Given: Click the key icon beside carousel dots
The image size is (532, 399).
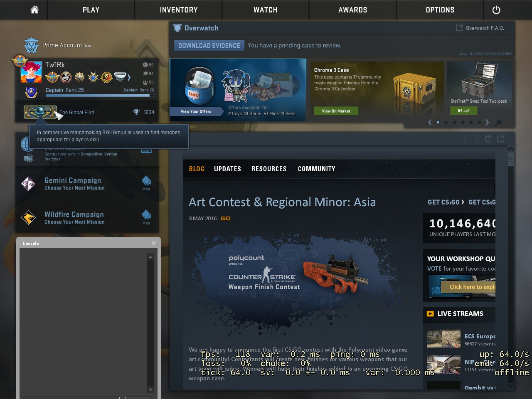Looking at the screenshot, I should [498, 122].
